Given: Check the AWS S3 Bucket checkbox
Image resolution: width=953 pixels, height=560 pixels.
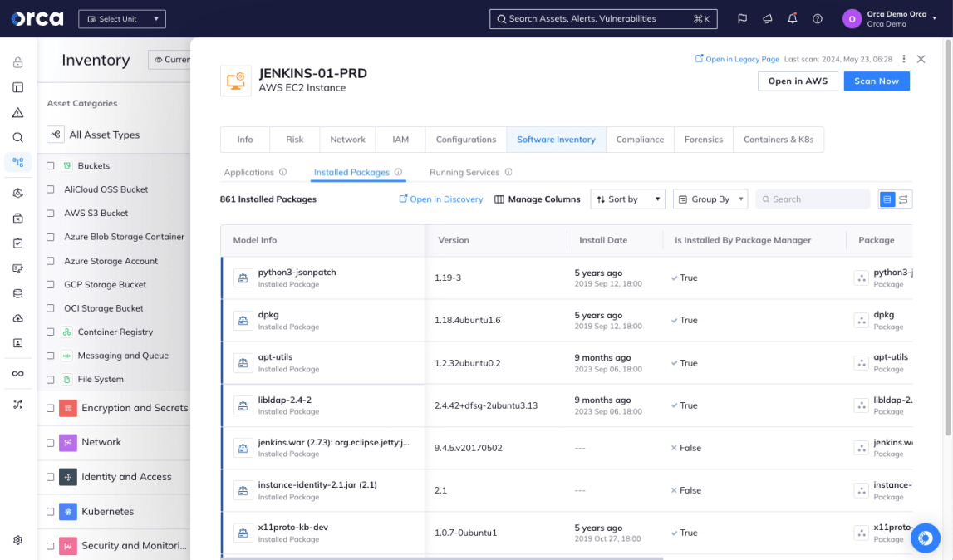Looking at the screenshot, I should pyautogui.click(x=51, y=213).
